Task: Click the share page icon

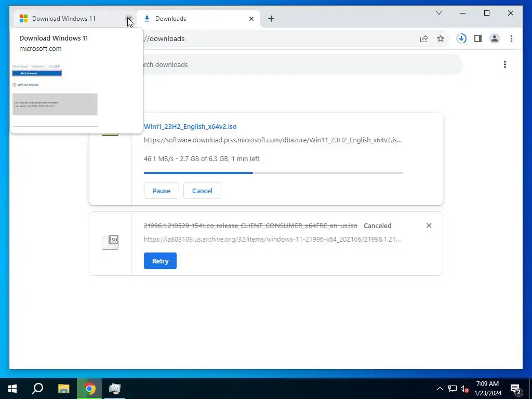Action: pos(424,38)
